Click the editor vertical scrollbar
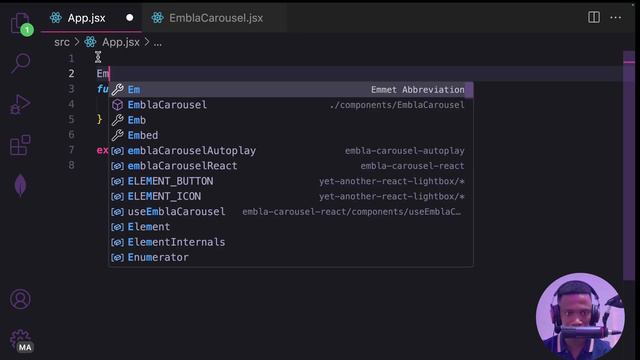The width and height of the screenshot is (640, 360). click(x=629, y=165)
